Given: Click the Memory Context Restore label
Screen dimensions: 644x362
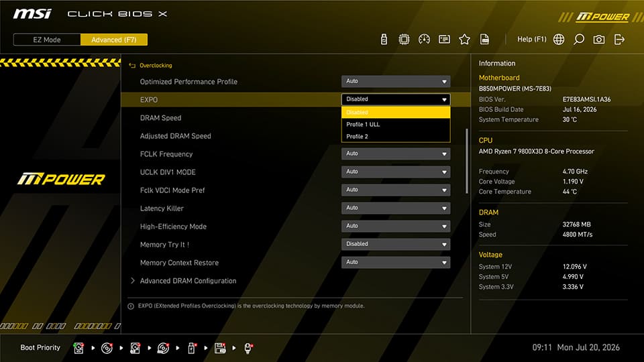Looking at the screenshot, I should coord(179,263).
